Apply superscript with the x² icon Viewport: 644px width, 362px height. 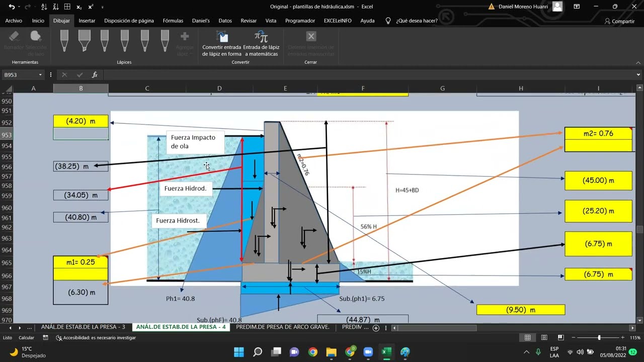click(x=91, y=7)
